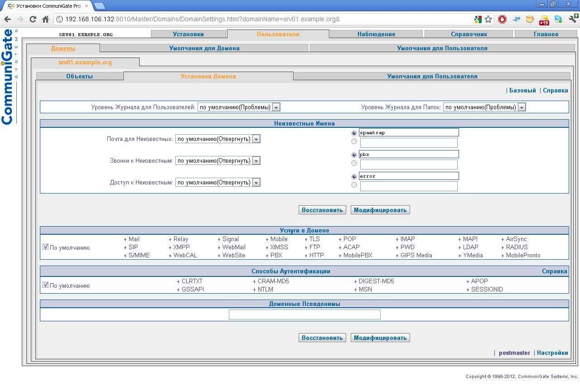
Task: Open the Chrome wrench settings menu
Action: [573, 19]
